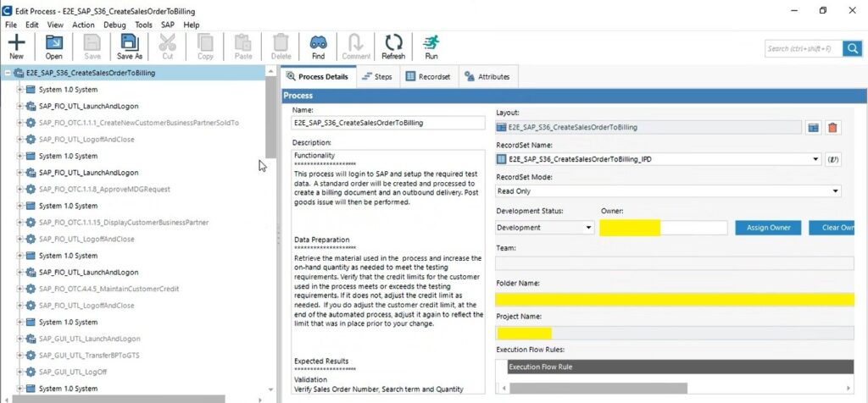Click in the Search box
Image resolution: width=868 pixels, height=403 pixels.
[x=804, y=48]
